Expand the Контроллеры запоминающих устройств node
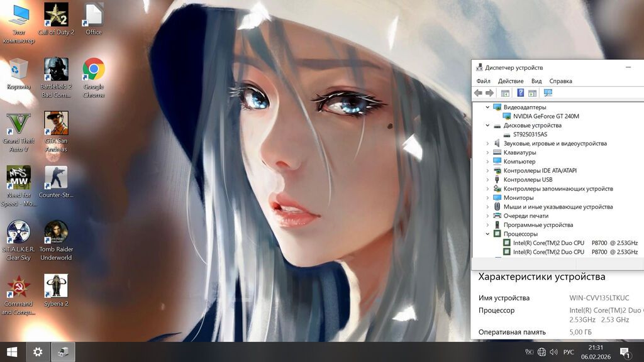This screenshot has width=644, height=362. [x=487, y=189]
